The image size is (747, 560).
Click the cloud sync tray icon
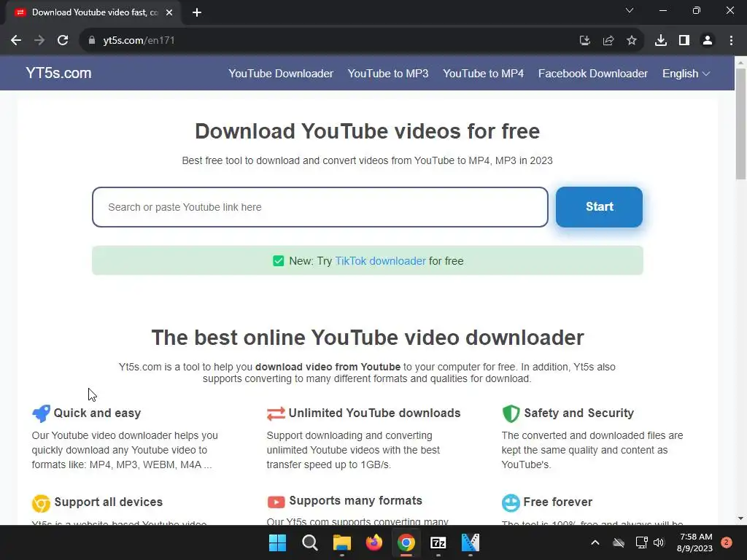[x=619, y=542]
